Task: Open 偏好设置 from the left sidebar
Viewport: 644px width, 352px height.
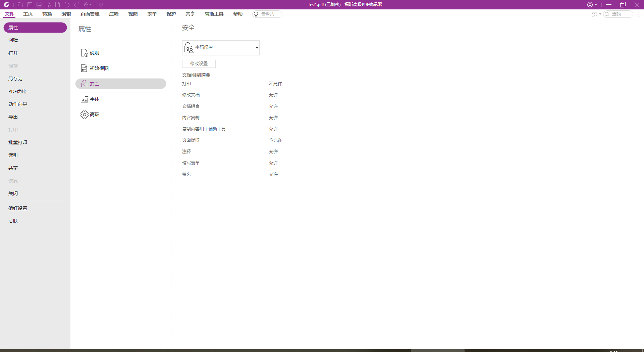Action: pos(18,208)
